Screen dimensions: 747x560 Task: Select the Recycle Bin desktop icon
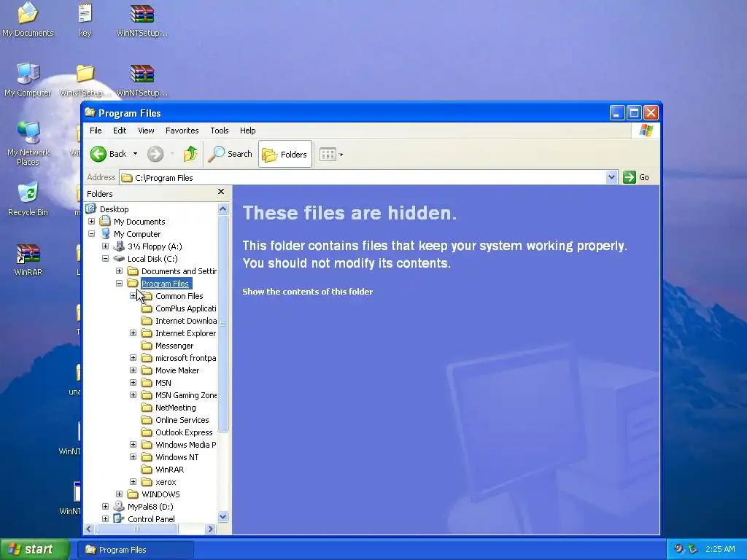coord(28,199)
